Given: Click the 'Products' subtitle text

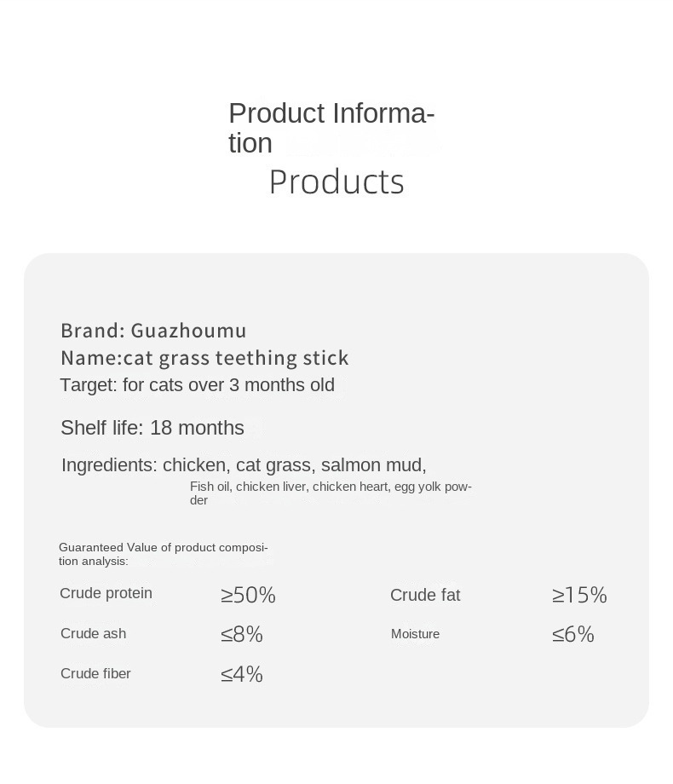Looking at the screenshot, I should coord(336,182).
